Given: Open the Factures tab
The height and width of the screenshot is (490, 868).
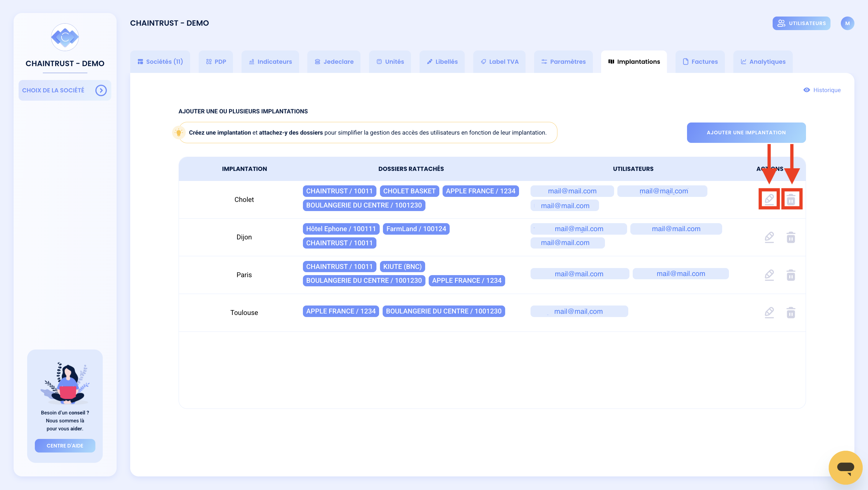Looking at the screenshot, I should [x=700, y=62].
